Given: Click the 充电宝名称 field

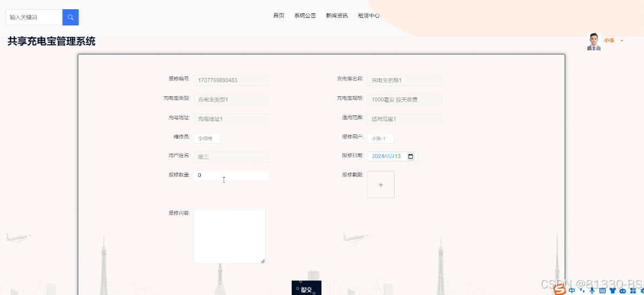Looking at the screenshot, I should point(405,80).
